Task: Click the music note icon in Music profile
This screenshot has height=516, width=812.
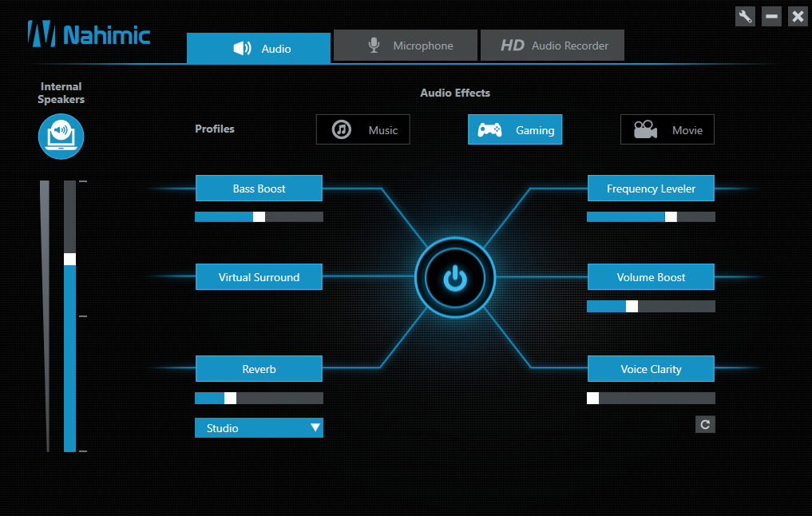Action: (x=341, y=129)
